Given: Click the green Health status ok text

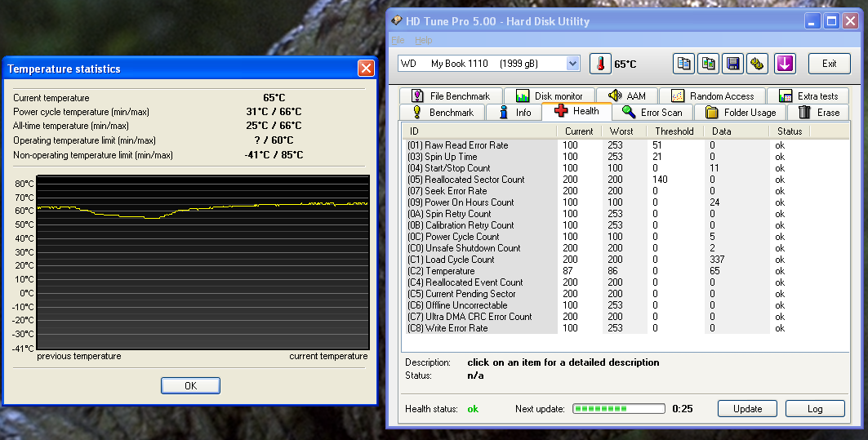Looking at the screenshot, I should 473,409.
